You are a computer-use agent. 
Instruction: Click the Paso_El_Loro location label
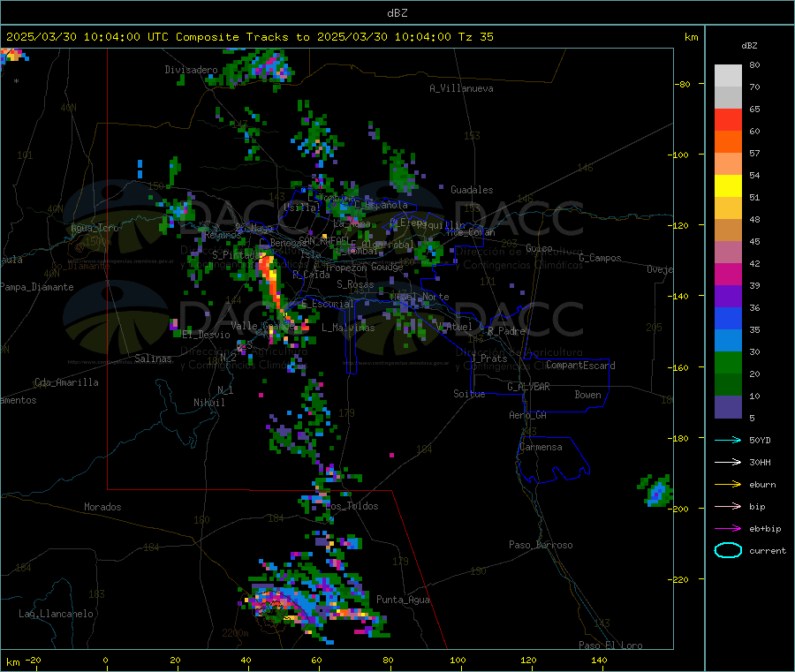click(x=610, y=646)
